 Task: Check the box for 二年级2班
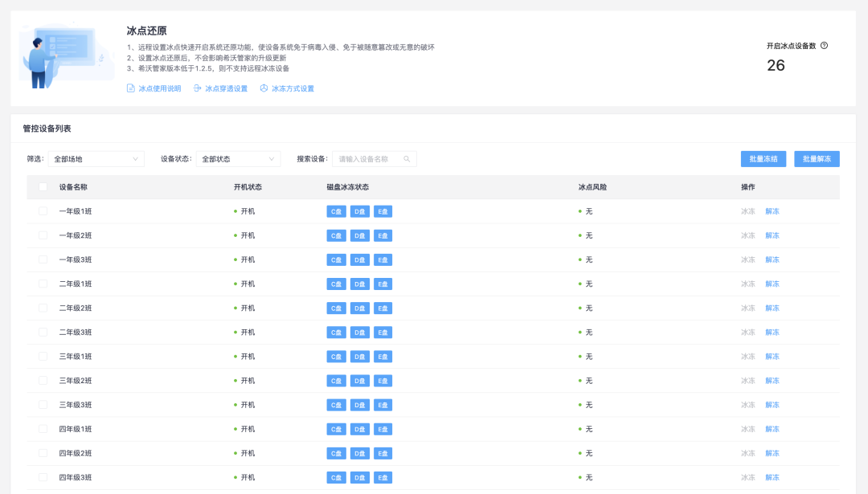point(43,308)
